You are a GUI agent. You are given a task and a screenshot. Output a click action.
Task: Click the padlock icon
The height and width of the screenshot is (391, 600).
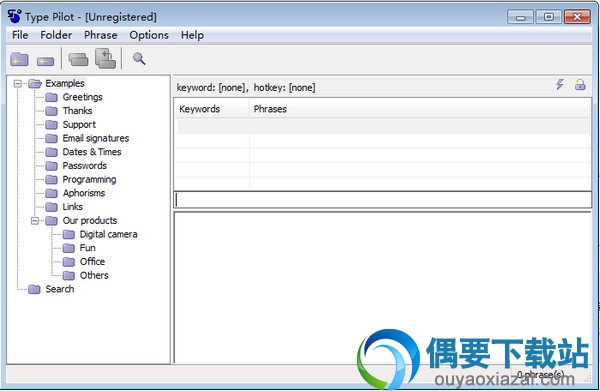(580, 85)
